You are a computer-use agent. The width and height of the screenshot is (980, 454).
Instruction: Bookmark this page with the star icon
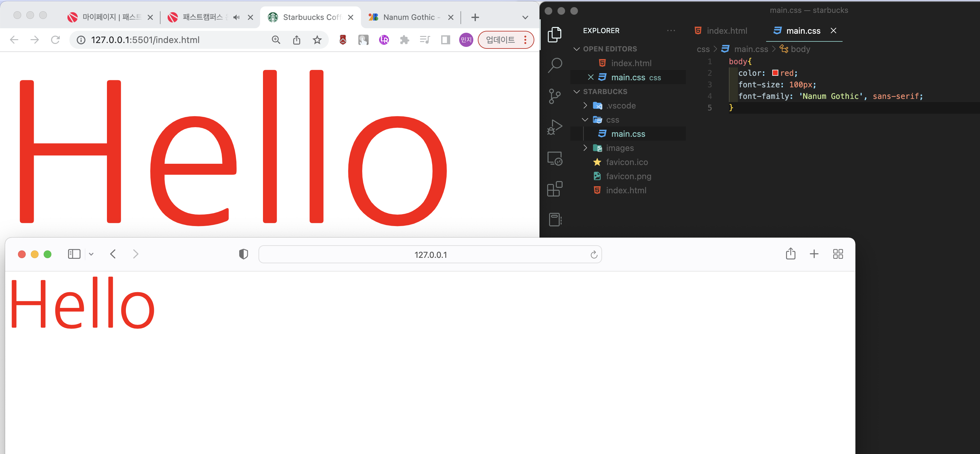click(x=317, y=39)
